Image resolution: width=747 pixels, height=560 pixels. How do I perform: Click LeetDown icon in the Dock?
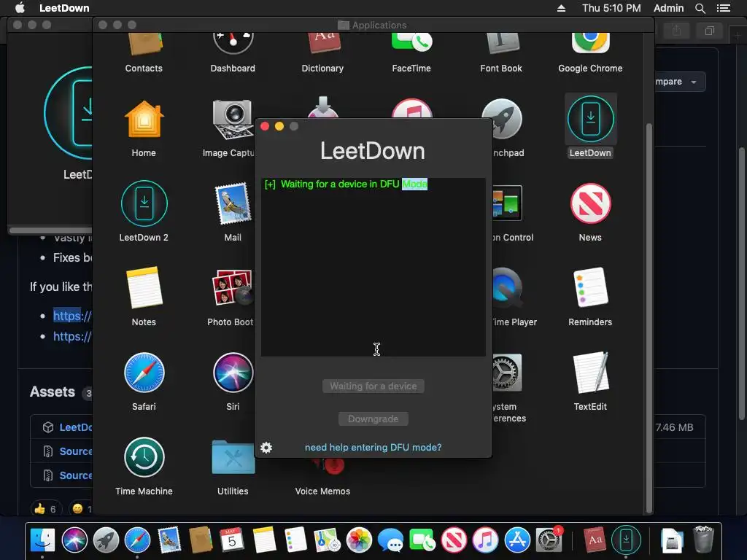click(626, 540)
